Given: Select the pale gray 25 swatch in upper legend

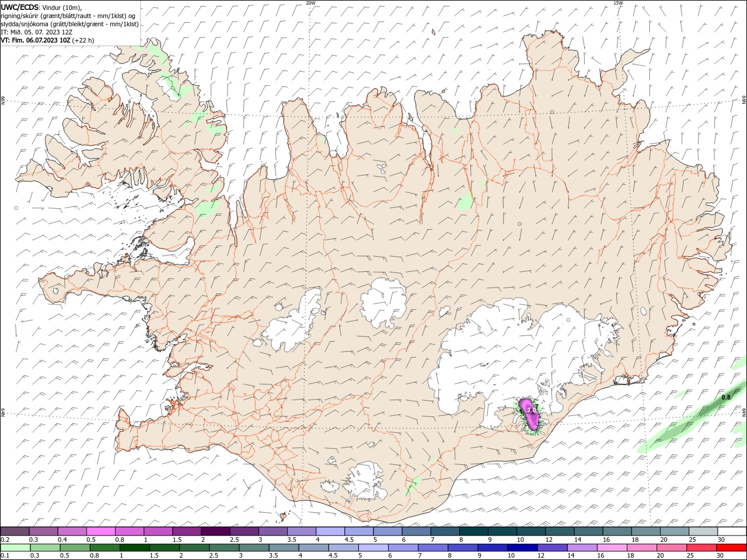Looking at the screenshot, I should (703, 531).
